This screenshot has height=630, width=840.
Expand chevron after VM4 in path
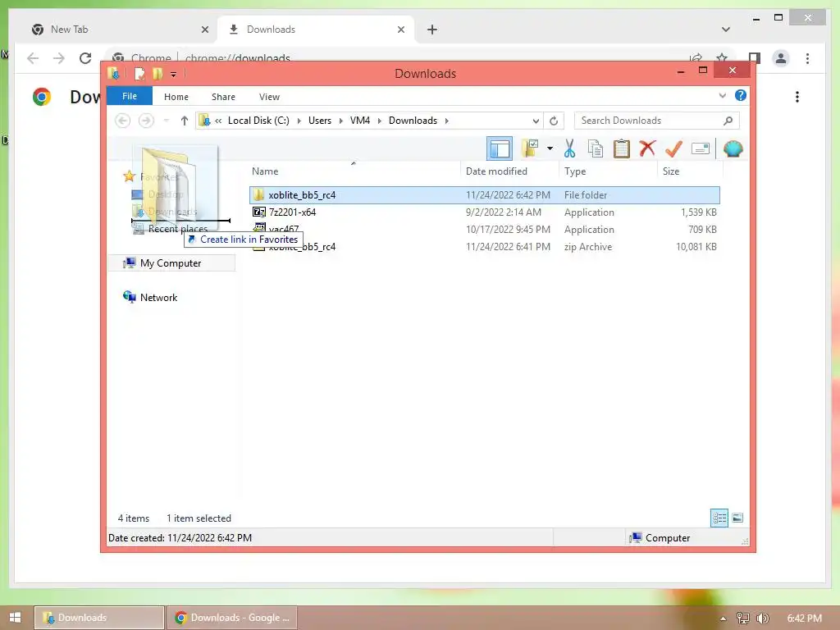[x=379, y=121]
